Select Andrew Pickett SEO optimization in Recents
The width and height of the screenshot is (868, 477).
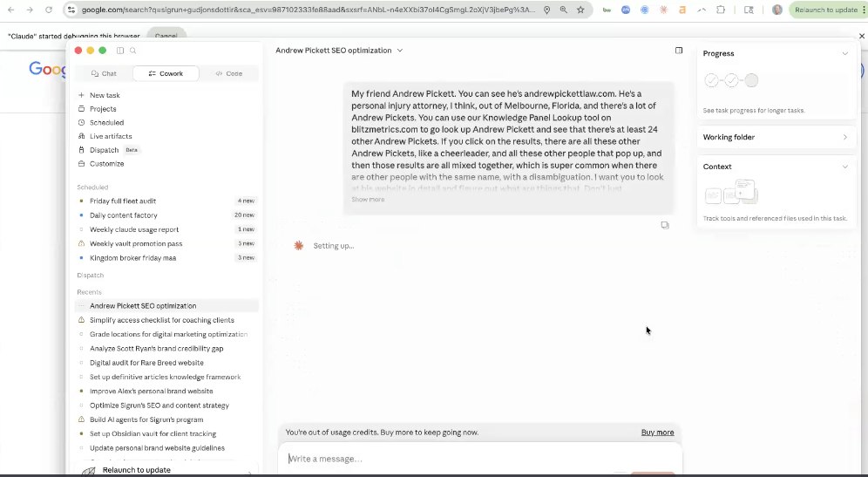pyautogui.click(x=166, y=306)
